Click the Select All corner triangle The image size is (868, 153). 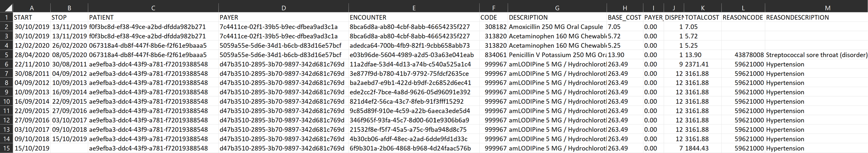8,8
